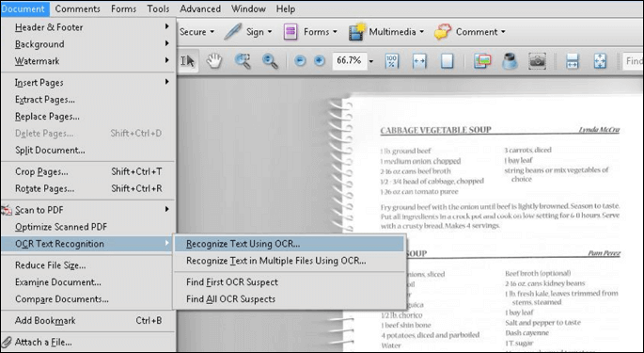Click the Cabbage Vegetable Soup recipe heading
Viewport: 644px width, 353px height.
[436, 130]
